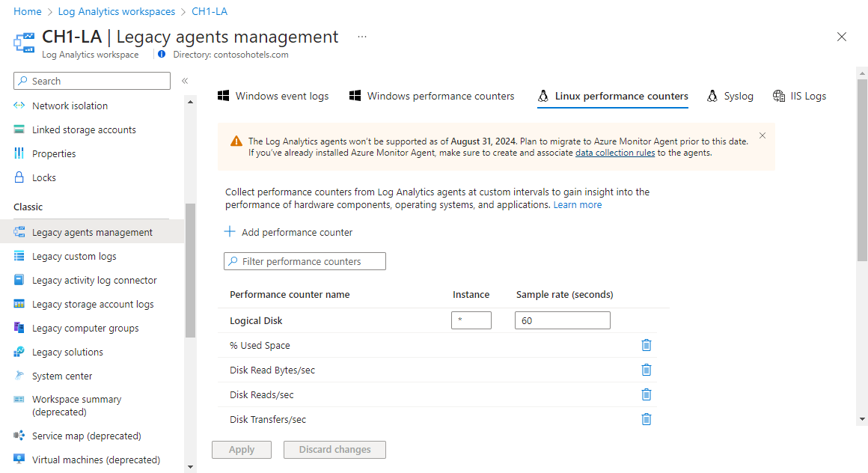Open the IIS Logs tab

click(800, 96)
